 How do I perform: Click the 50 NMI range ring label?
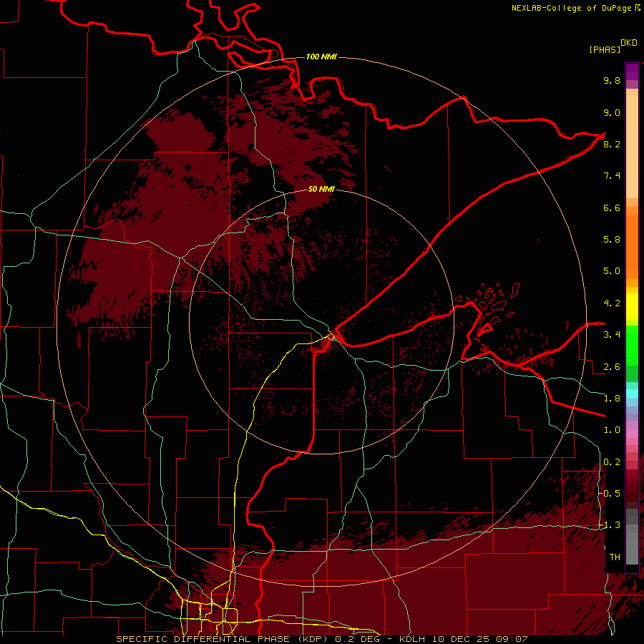coord(321,189)
